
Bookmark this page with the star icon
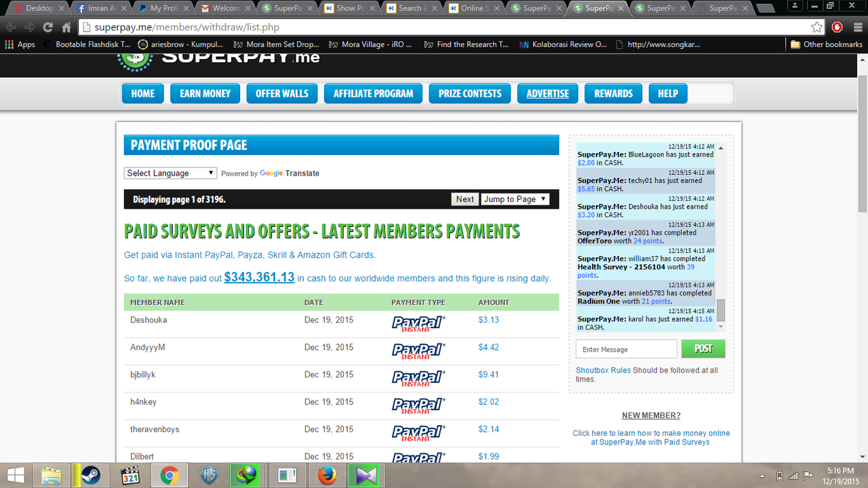click(x=817, y=27)
